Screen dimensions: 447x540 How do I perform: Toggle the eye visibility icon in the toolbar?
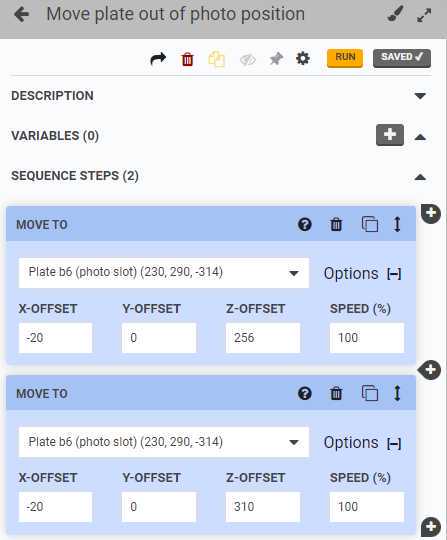248,60
